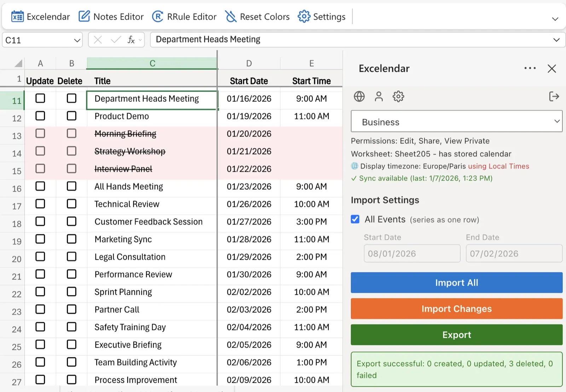This screenshot has height=392, width=566.
Task: Open the Excelendar ribbon button
Action: click(40, 17)
